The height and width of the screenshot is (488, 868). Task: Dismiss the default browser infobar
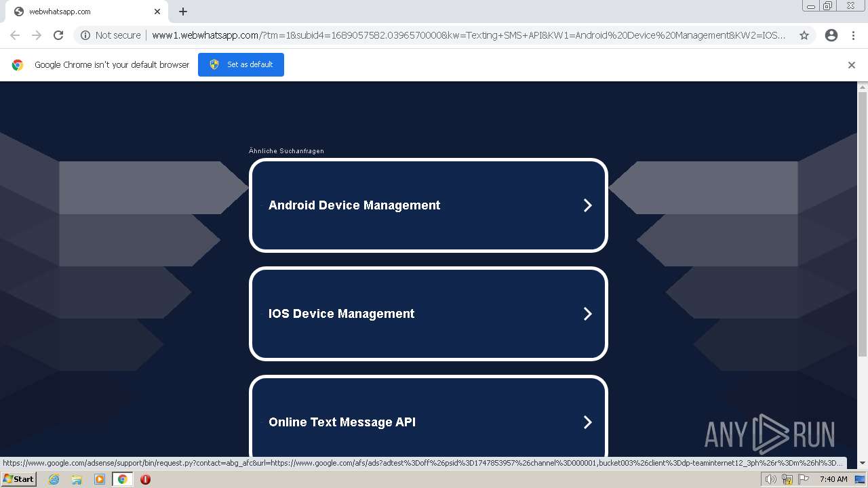pyautogui.click(x=852, y=65)
